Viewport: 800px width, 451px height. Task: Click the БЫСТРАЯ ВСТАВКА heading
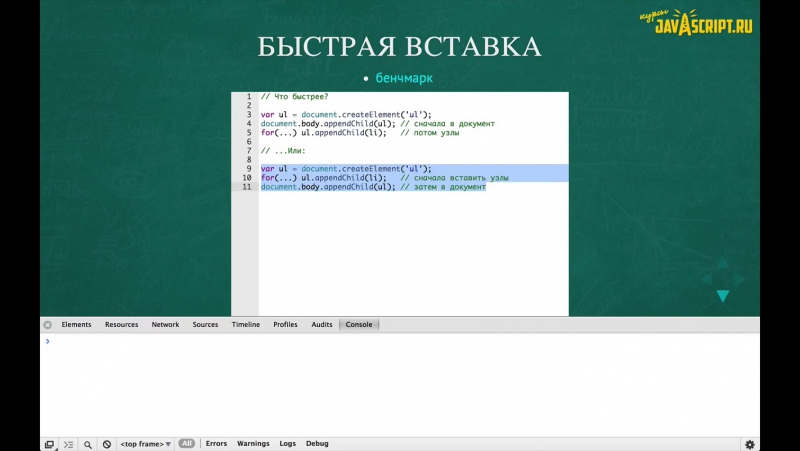[399, 46]
